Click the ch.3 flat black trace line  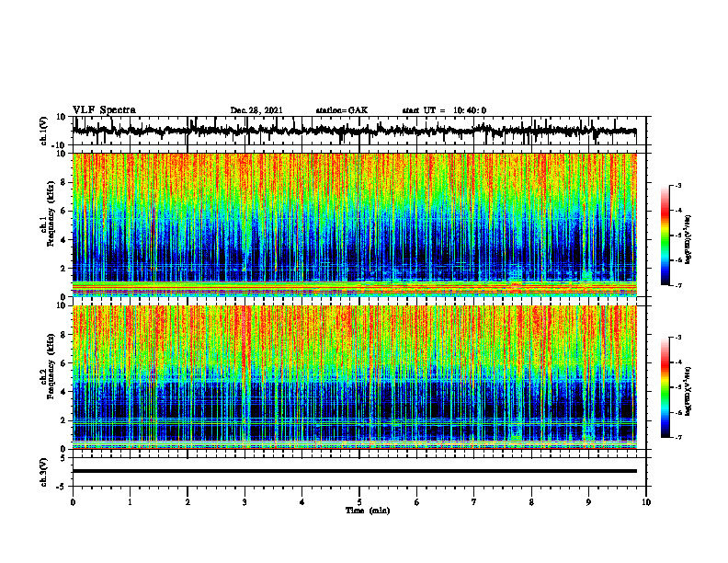(355, 471)
